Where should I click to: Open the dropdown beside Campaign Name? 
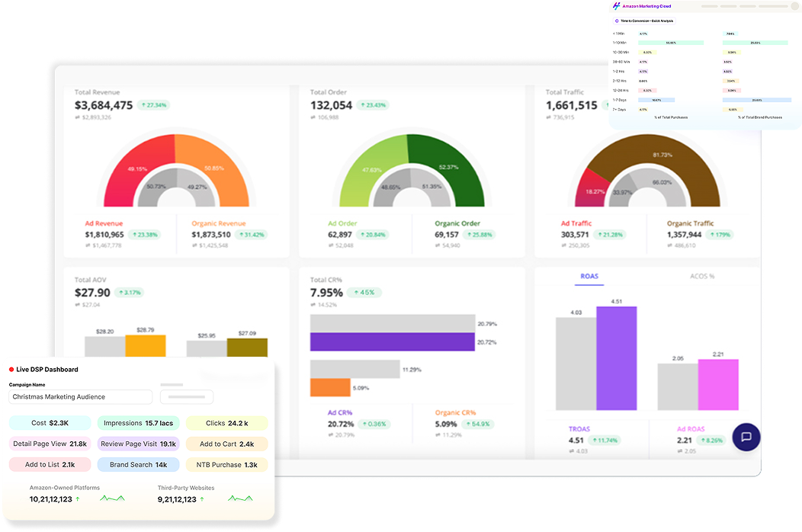coord(187,397)
